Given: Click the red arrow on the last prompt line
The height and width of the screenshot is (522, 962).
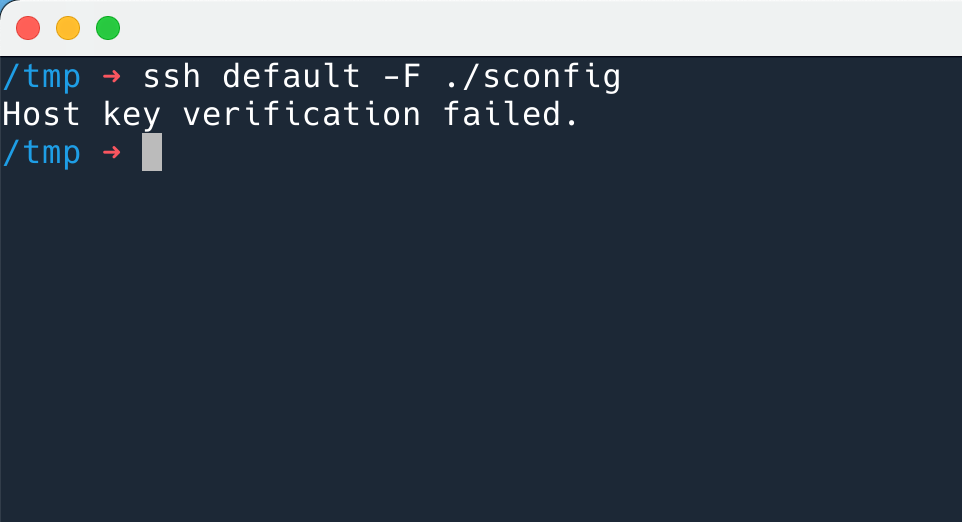Looking at the screenshot, I should (112, 152).
